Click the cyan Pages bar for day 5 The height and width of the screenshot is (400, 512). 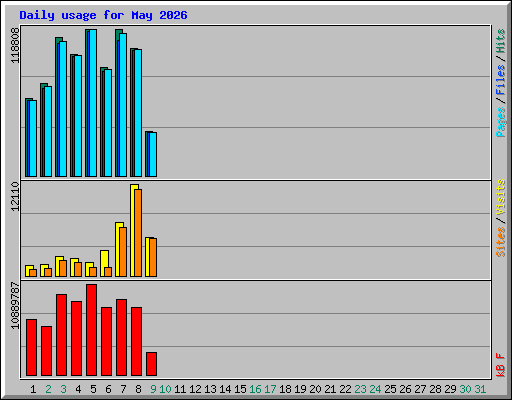click(93, 103)
